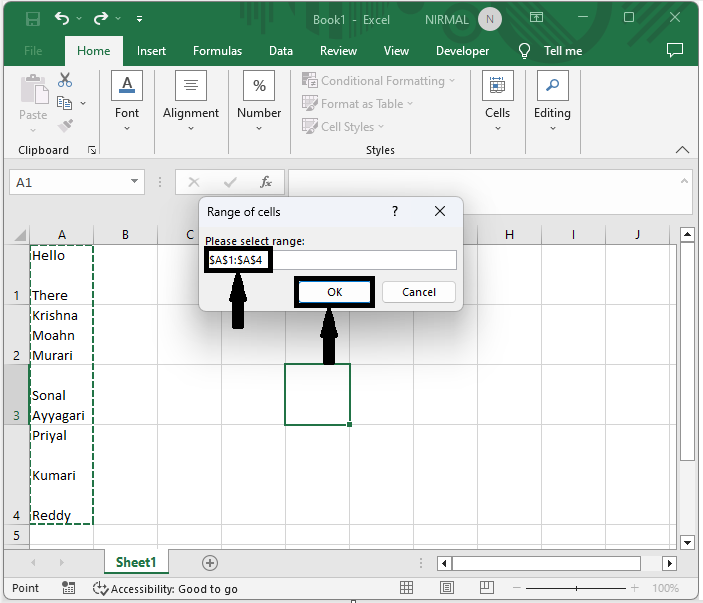
Task: Click the Insert Function fx icon
Action: coord(266,182)
